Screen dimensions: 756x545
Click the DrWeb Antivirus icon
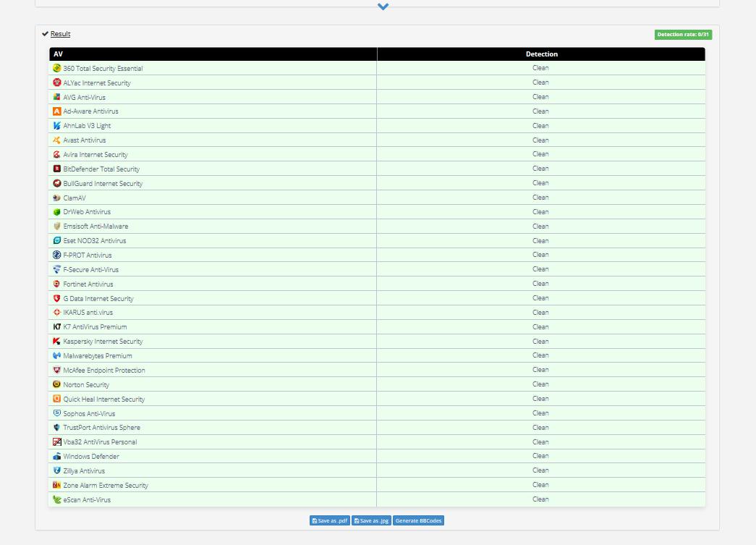click(x=57, y=212)
